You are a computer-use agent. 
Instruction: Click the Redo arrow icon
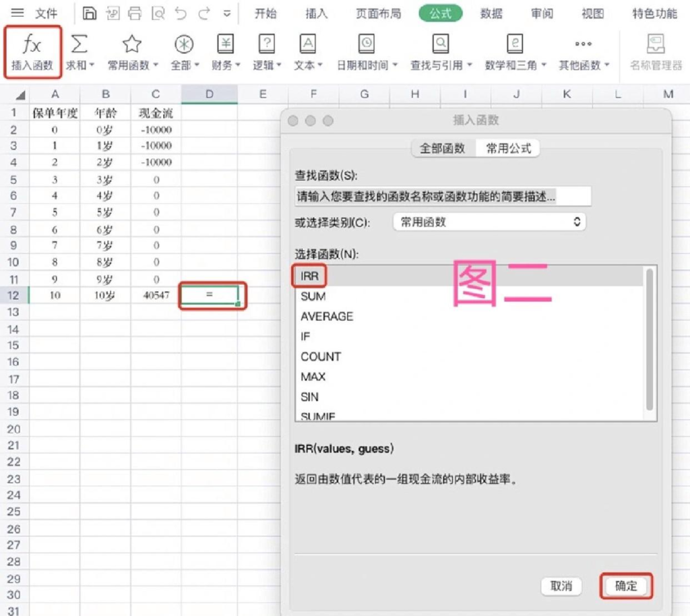click(x=203, y=13)
